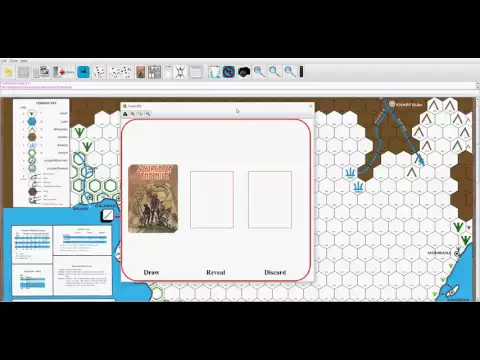Open the brown card cover toolbar icon

tap(141, 72)
